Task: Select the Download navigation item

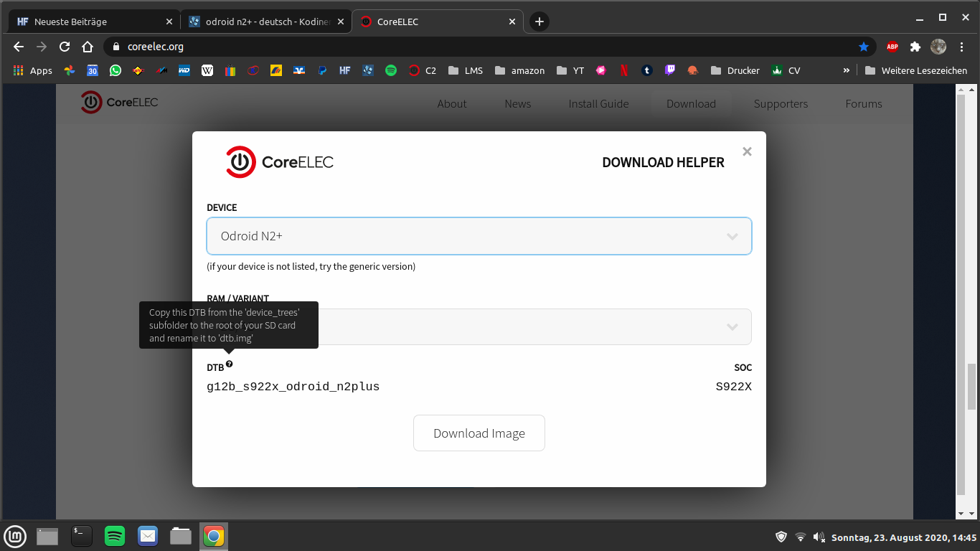Action: click(x=691, y=104)
